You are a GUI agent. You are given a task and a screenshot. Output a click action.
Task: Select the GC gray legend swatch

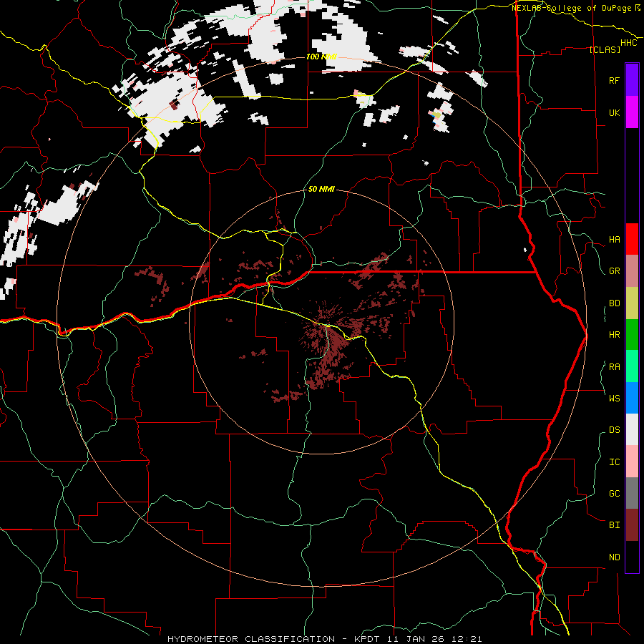[x=632, y=493]
